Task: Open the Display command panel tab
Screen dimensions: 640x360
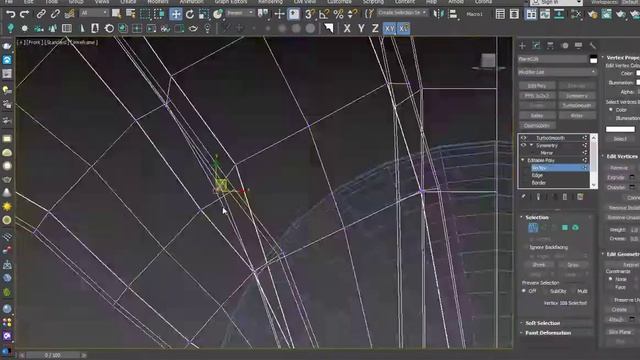Action: tap(578, 46)
